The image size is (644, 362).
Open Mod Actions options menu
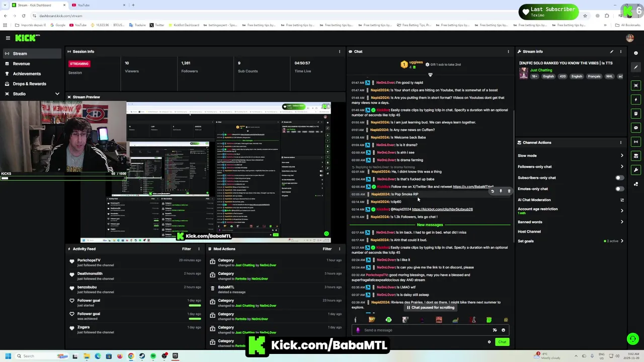point(340,249)
